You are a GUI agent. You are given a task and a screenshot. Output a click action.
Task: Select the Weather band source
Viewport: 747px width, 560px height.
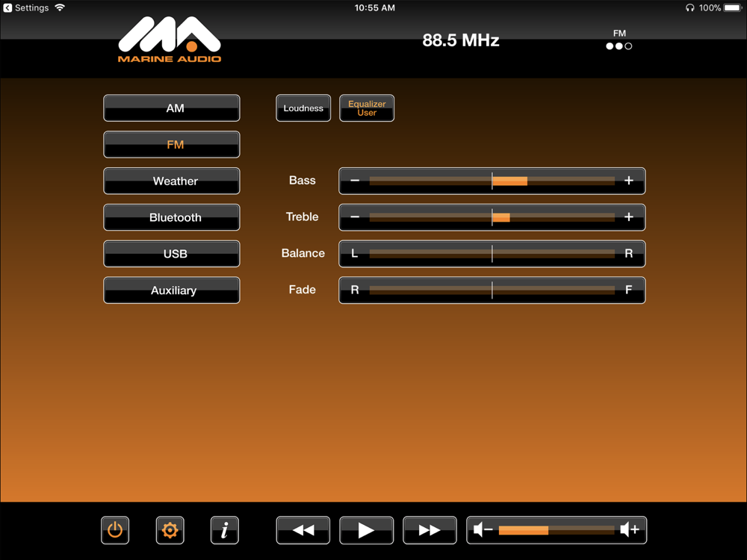click(172, 181)
